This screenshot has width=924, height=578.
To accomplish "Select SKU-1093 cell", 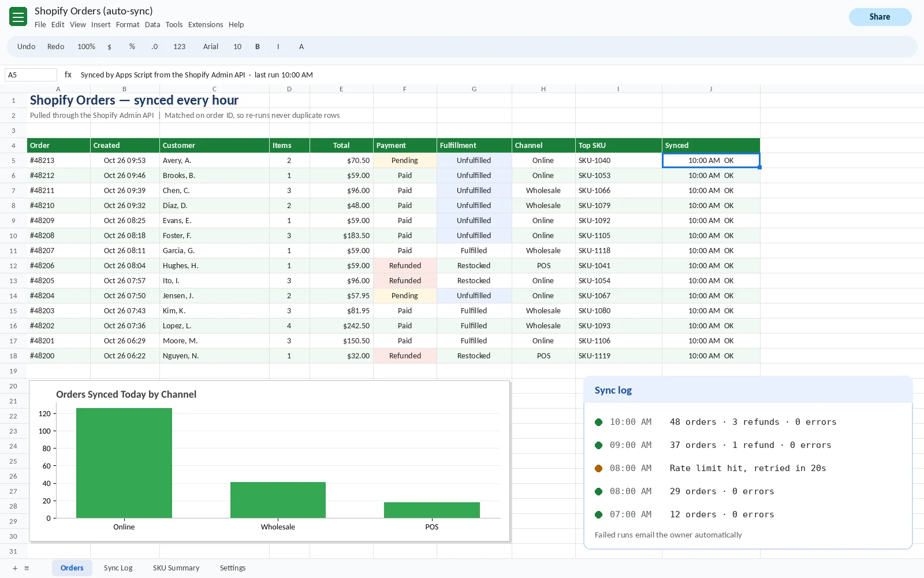I will point(619,326).
